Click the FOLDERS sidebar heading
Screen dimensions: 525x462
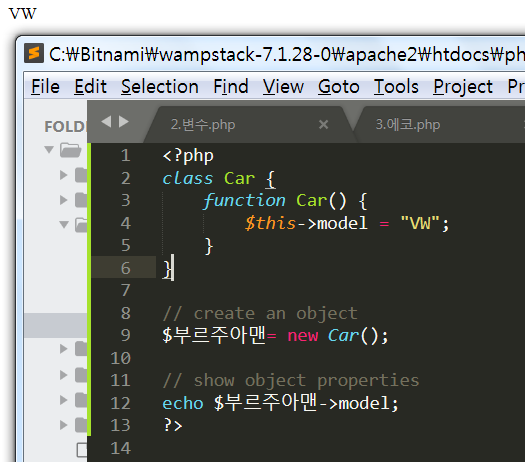point(65,127)
